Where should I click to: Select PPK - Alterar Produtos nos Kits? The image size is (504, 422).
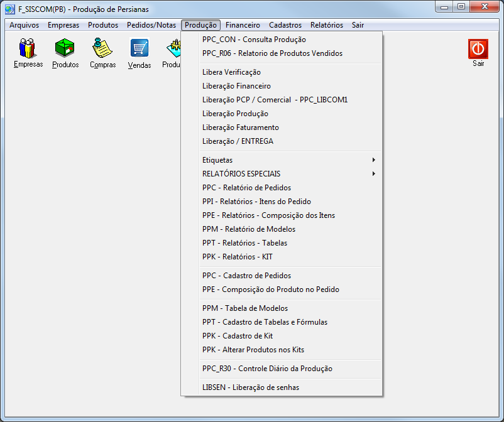(291, 350)
